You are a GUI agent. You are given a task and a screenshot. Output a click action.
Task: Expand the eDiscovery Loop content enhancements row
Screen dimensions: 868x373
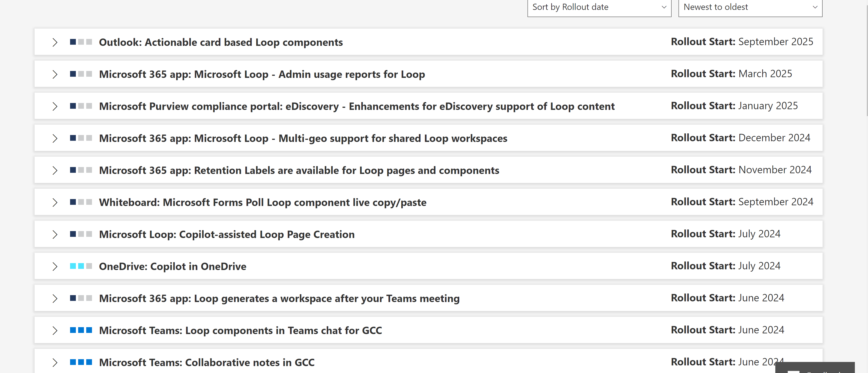click(x=55, y=106)
